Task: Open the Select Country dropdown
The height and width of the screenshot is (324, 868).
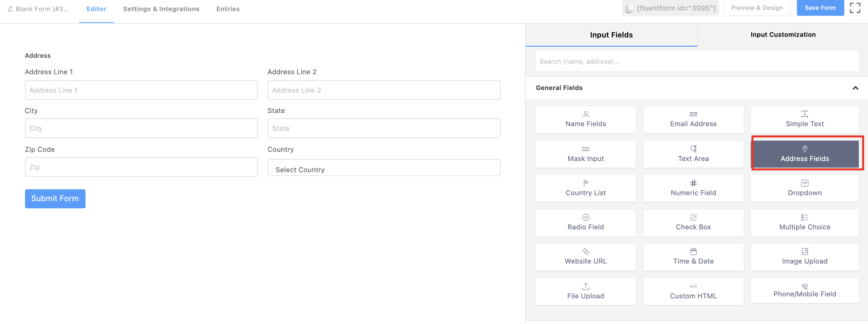Action: 384,168
